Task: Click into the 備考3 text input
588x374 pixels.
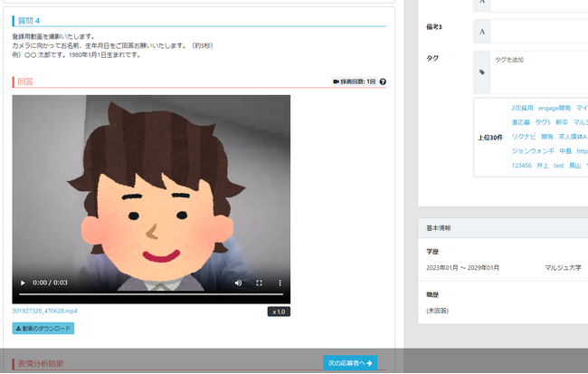Action: pyautogui.click(x=539, y=32)
